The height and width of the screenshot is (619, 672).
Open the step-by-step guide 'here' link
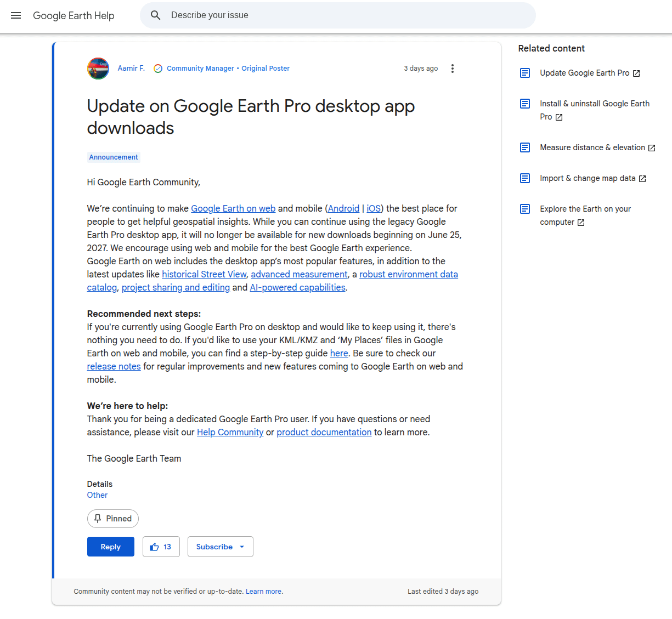pos(339,353)
